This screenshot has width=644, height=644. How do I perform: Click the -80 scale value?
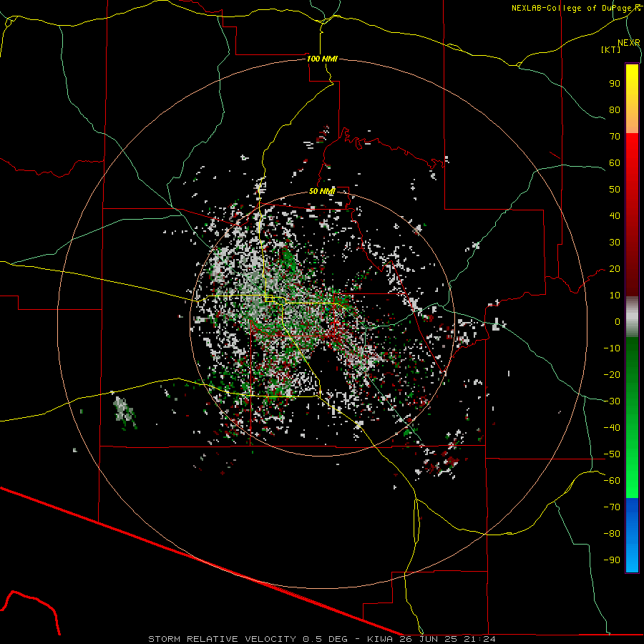[x=612, y=534]
